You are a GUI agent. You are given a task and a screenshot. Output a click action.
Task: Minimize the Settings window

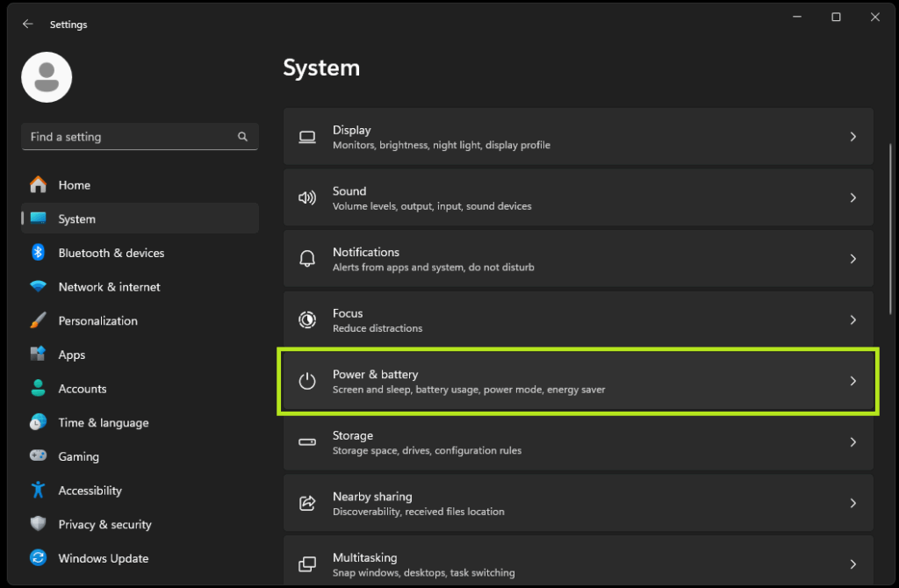pyautogui.click(x=797, y=18)
